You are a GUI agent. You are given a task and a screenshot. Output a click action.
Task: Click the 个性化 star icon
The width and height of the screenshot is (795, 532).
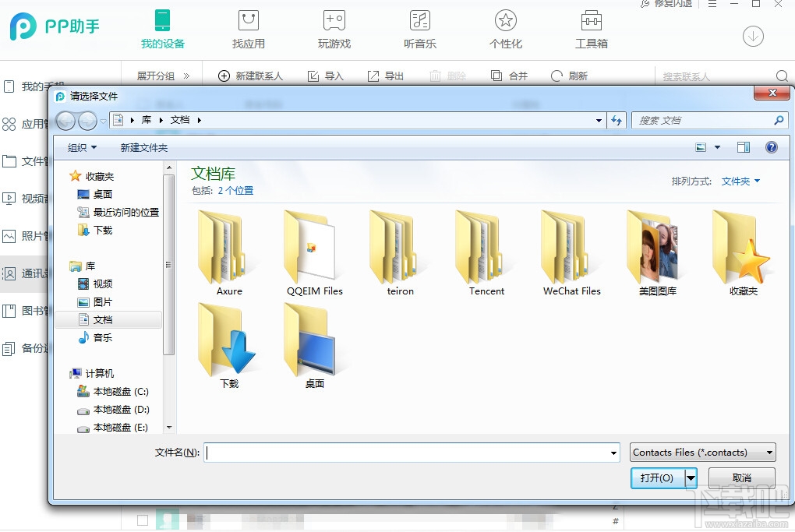[505, 21]
